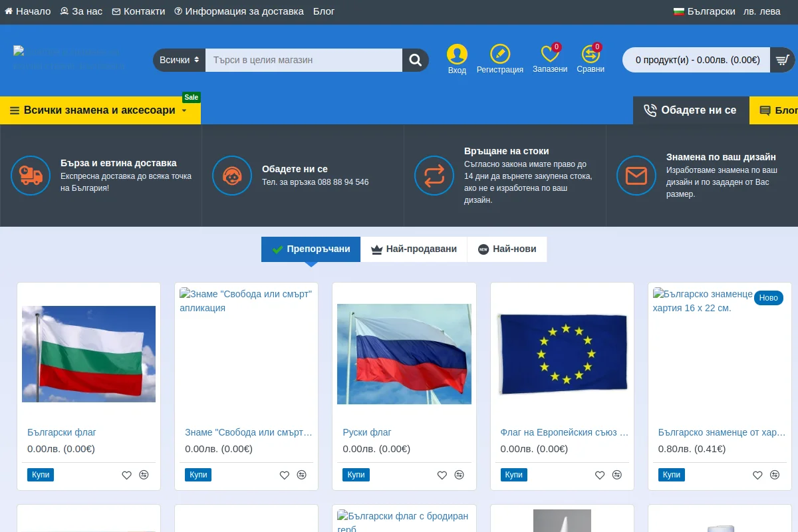
Task: Wishlist heart for Руски флаг
Action: tap(442, 475)
